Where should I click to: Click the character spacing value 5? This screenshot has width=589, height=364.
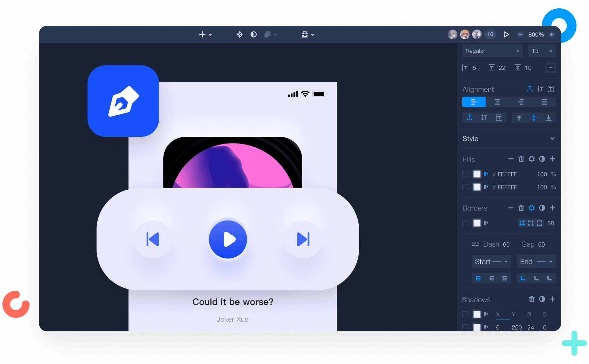pos(474,68)
